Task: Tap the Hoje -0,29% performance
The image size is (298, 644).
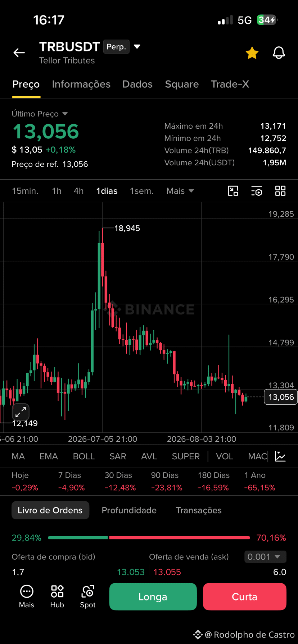Action: click(25, 482)
